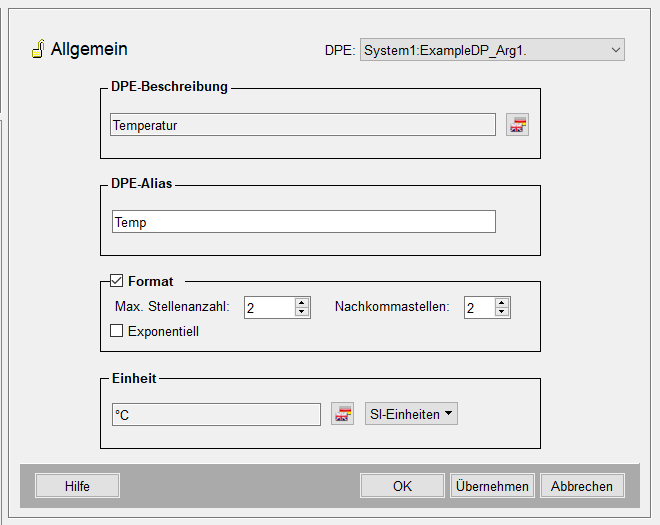660x525 pixels.
Task: Increase Max. Stellenanzahl with up arrow
Action: [x=301, y=303]
